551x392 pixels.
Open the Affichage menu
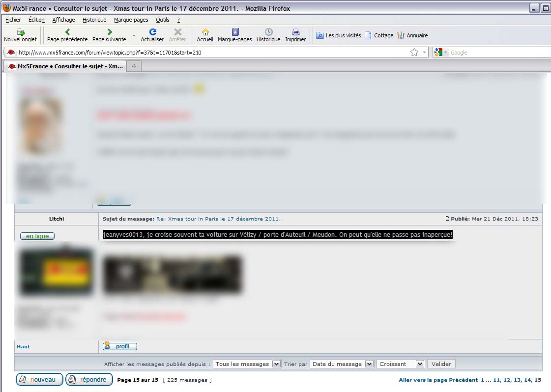click(x=63, y=20)
